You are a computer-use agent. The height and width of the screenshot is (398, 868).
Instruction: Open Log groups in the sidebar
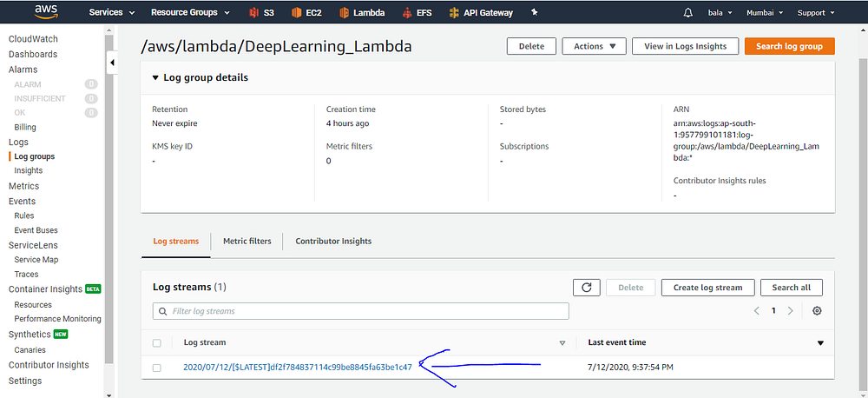click(35, 156)
